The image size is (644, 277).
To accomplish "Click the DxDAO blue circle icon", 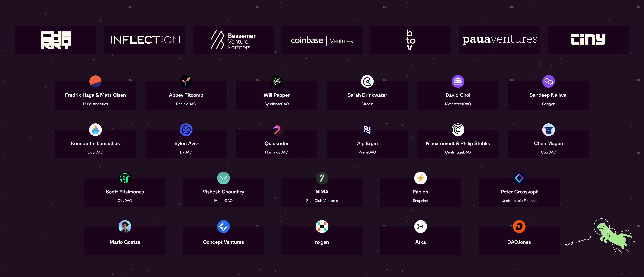I will pyautogui.click(x=186, y=130).
